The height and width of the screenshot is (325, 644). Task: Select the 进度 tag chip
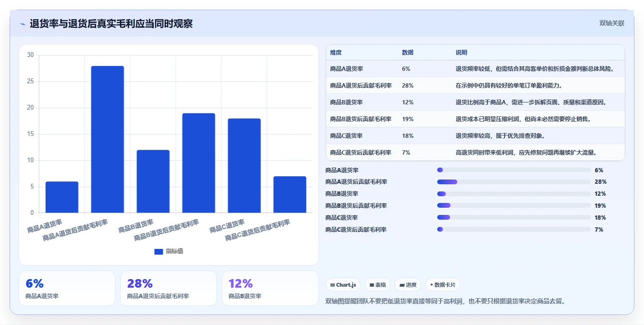pyautogui.click(x=408, y=285)
